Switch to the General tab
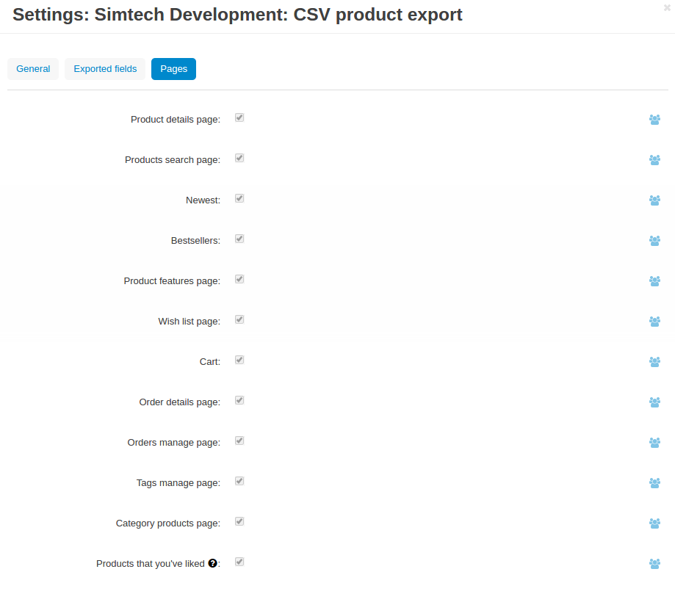Image resolution: width=675 pixels, height=616 pixels. coord(33,69)
